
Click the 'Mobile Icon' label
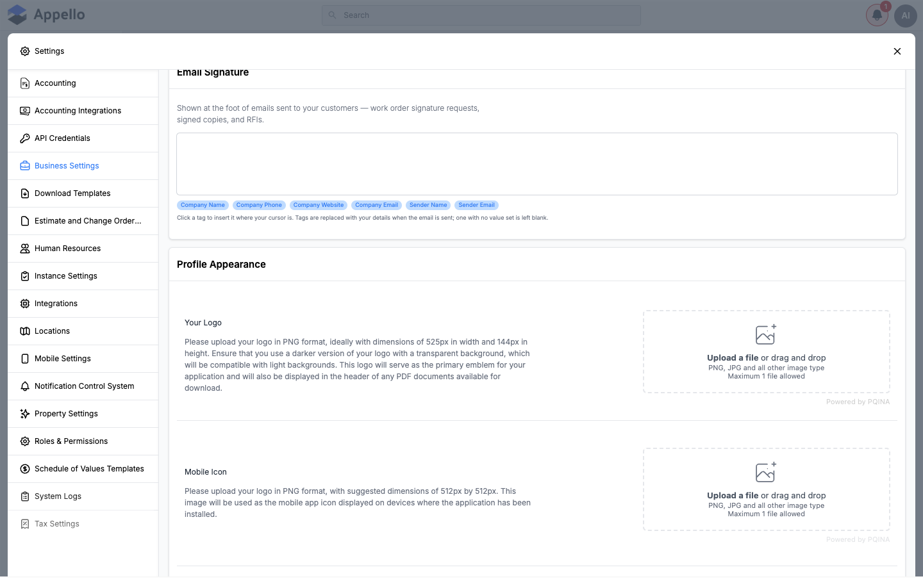(206, 472)
